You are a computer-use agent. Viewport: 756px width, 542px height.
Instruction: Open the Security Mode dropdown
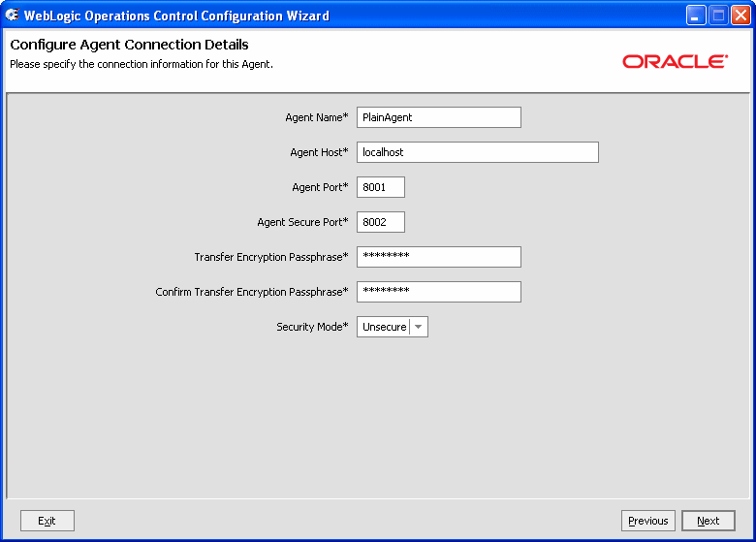point(393,327)
